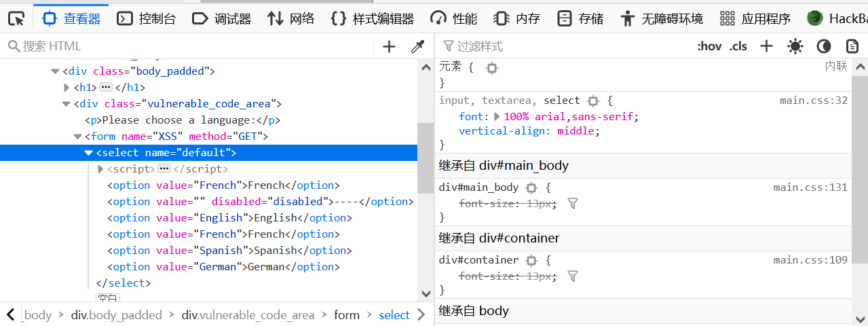Focus the 搜索 HTML search field

point(189,46)
